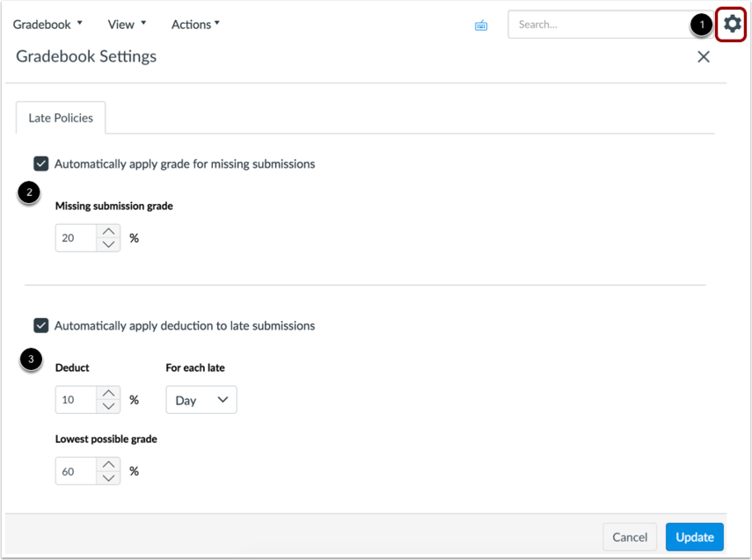Increase the Deduct percentage value

[x=109, y=394]
